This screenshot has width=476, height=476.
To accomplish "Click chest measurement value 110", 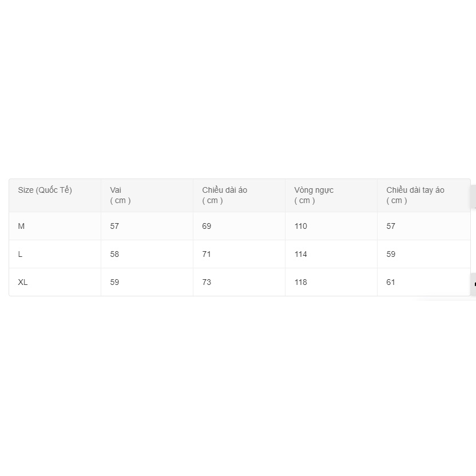I will click(x=300, y=226).
